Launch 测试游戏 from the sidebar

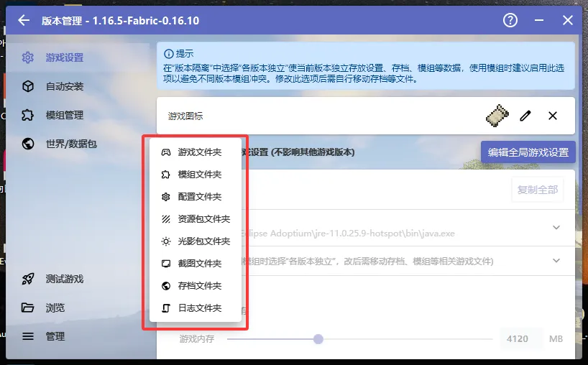point(64,279)
